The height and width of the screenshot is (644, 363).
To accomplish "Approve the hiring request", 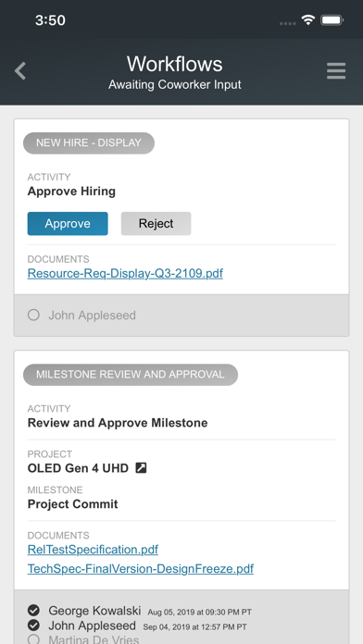I will click(x=68, y=223).
